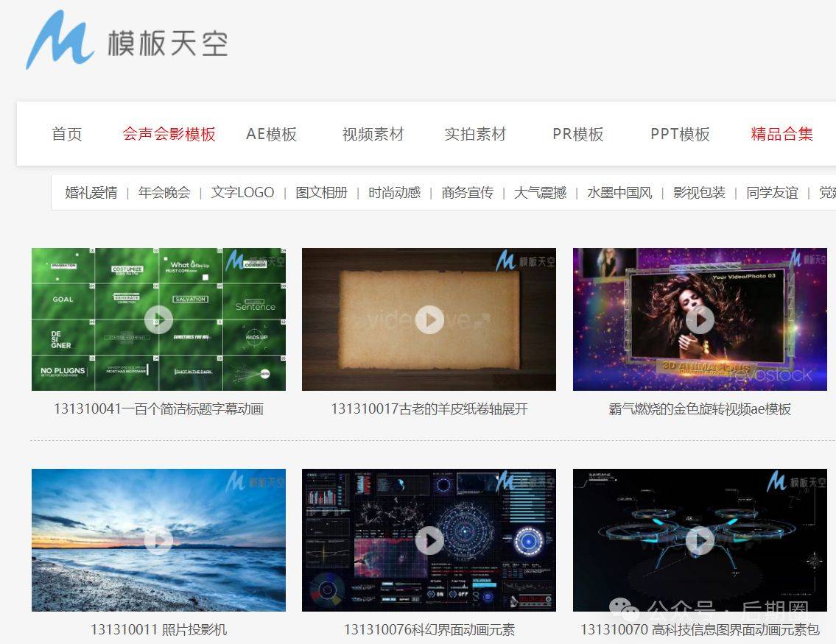Open the 131310011 照片投影机 title link
Image resolution: width=836 pixels, height=644 pixels.
tap(158, 629)
